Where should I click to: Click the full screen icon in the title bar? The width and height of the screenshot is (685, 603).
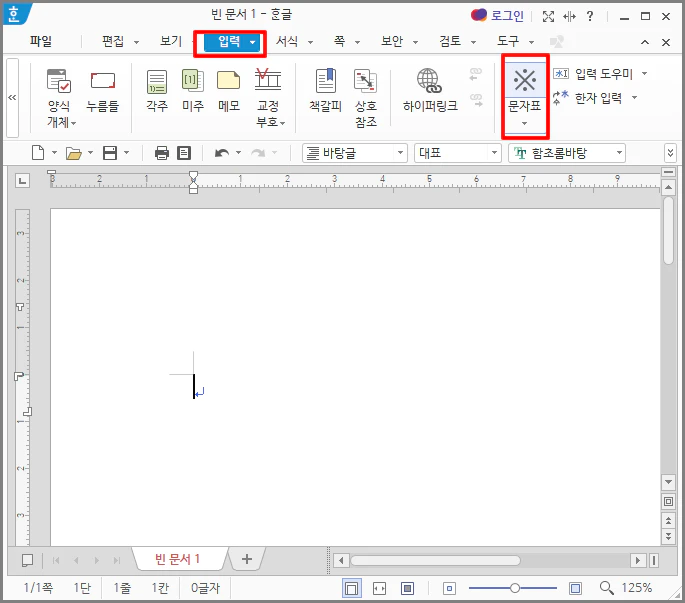548,17
